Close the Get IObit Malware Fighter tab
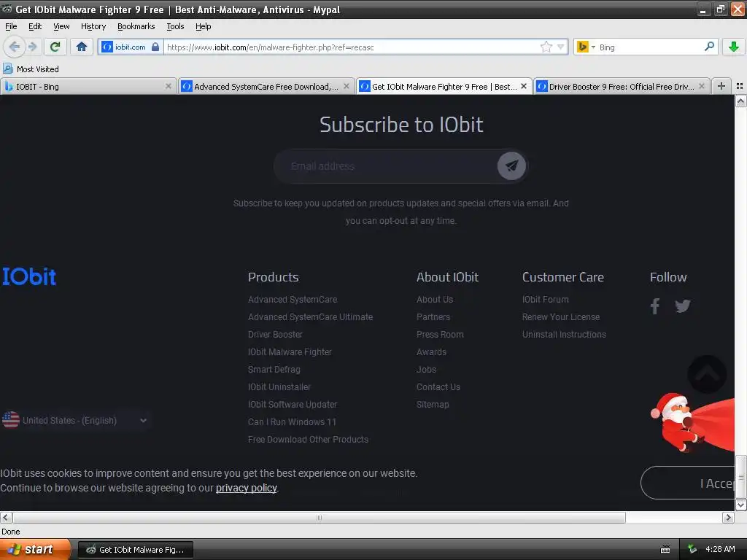The height and width of the screenshot is (560, 747). [x=524, y=86]
